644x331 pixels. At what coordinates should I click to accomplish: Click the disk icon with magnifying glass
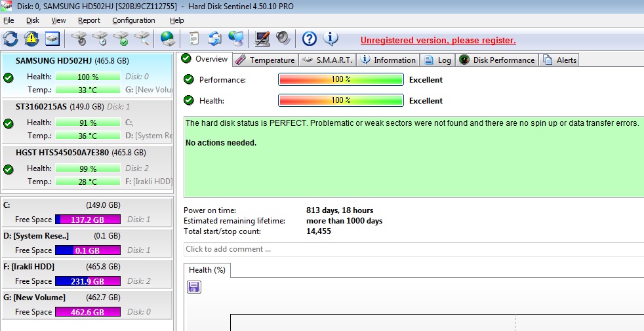pos(142,39)
